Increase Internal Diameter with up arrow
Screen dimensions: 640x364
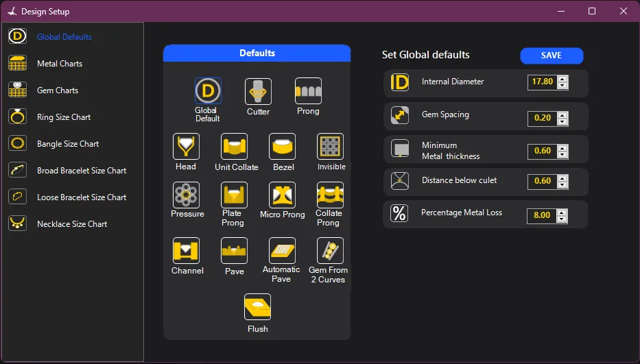point(562,79)
